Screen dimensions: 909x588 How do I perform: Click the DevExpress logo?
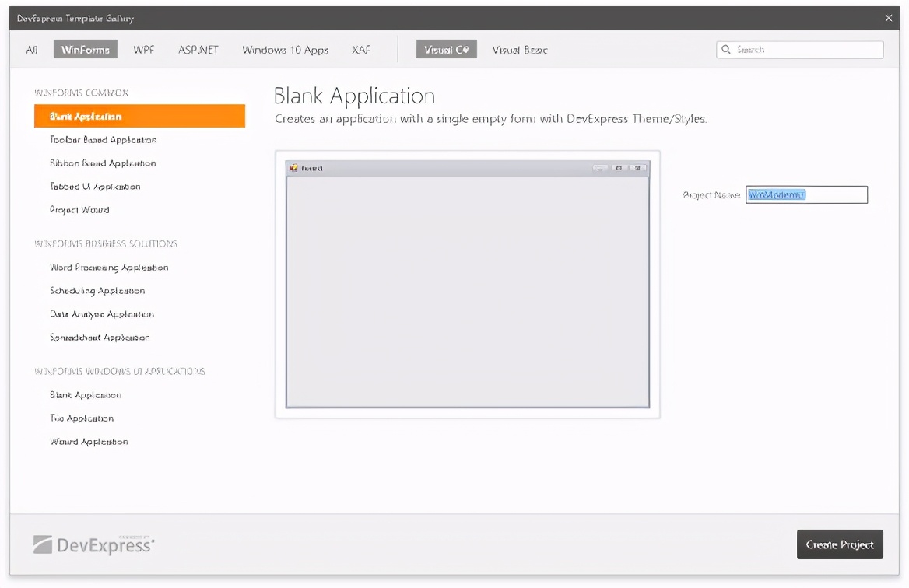pyautogui.click(x=94, y=544)
